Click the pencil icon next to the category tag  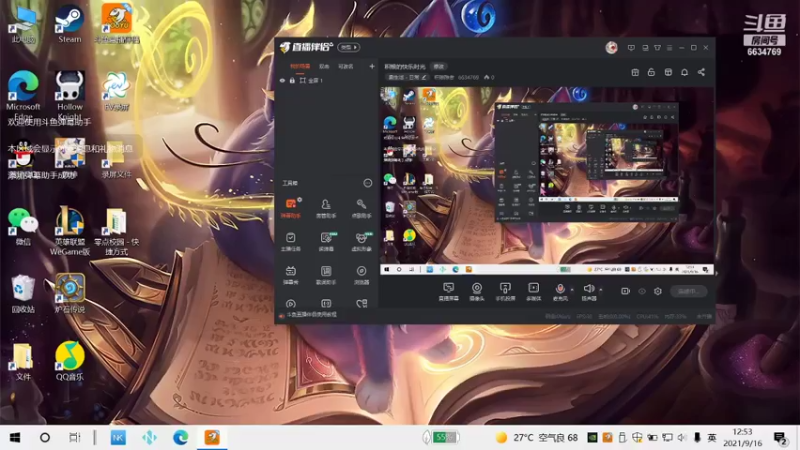pyautogui.click(x=423, y=78)
